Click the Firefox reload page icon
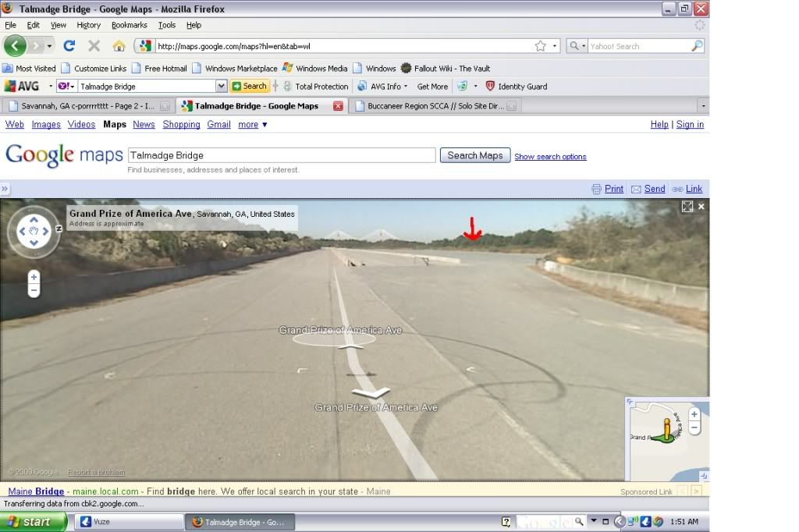The width and height of the screenshot is (799, 532). (x=69, y=46)
